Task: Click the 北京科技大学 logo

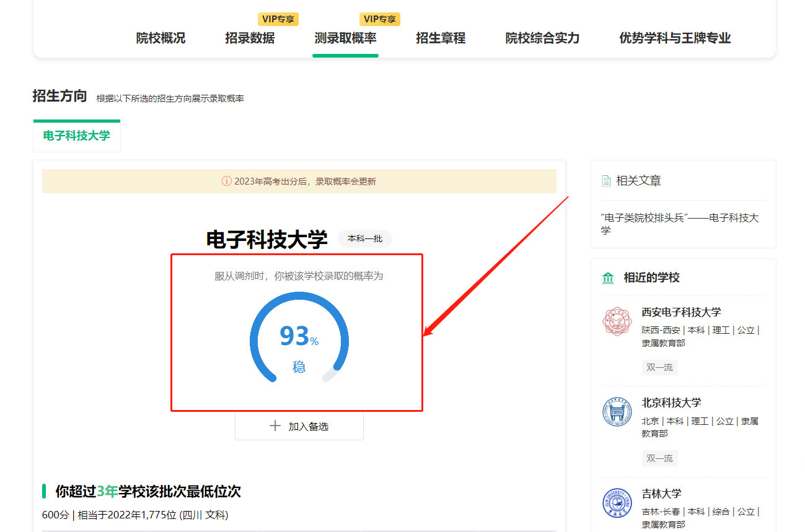Action: point(617,412)
